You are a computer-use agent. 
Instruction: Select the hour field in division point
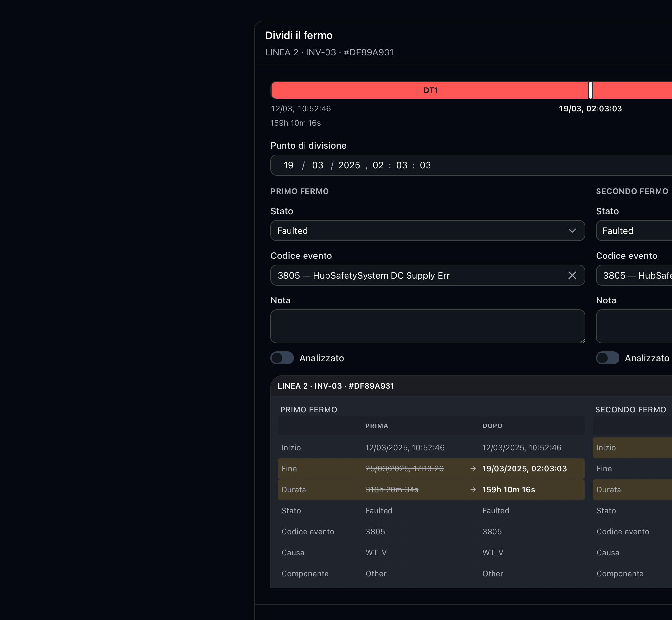click(x=378, y=165)
